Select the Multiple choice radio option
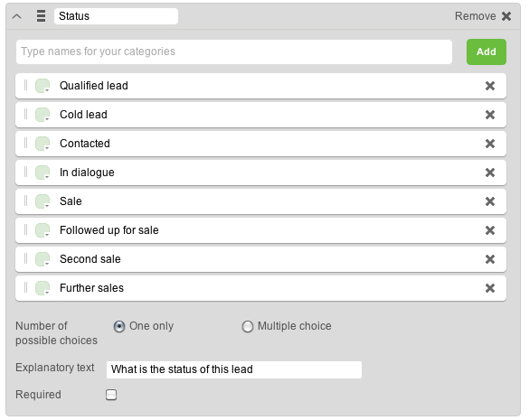This screenshot has width=529, height=420. coord(248,326)
